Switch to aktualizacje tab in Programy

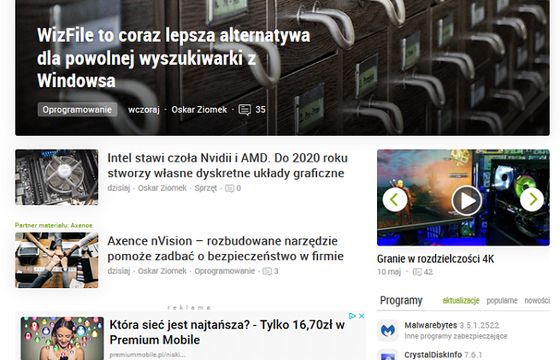coord(461,301)
